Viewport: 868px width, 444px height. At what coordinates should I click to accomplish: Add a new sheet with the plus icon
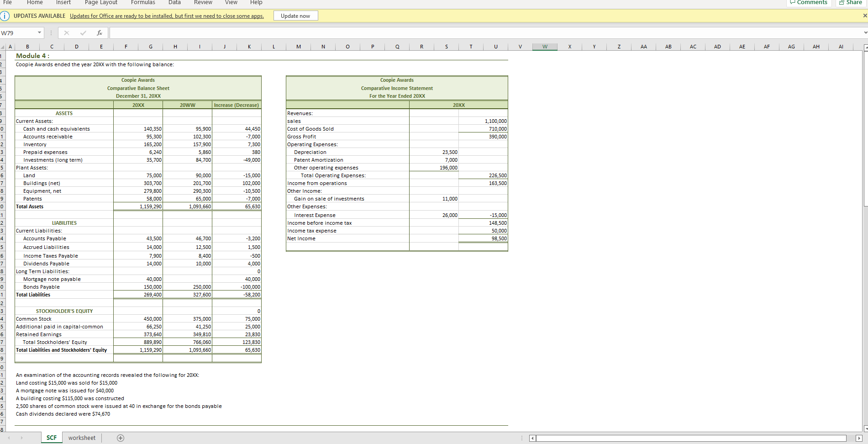click(120, 438)
